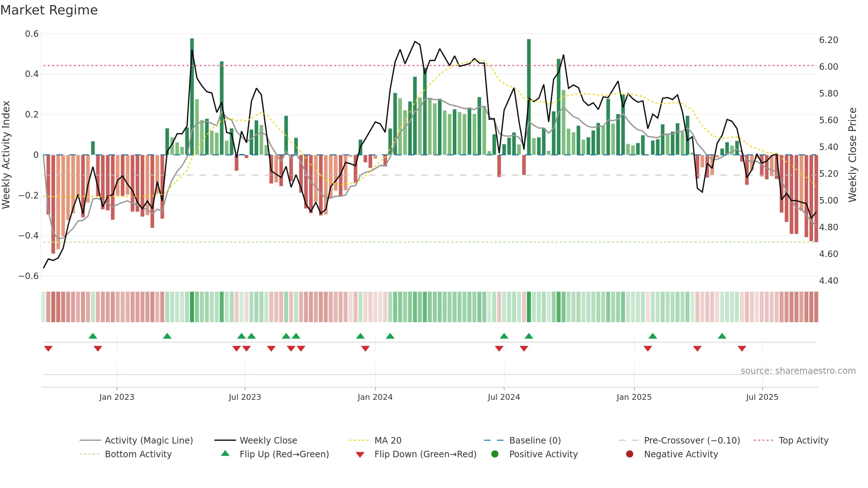
Task: Toggle the Activity (Magic Line) legend entry
Action: [136, 440]
